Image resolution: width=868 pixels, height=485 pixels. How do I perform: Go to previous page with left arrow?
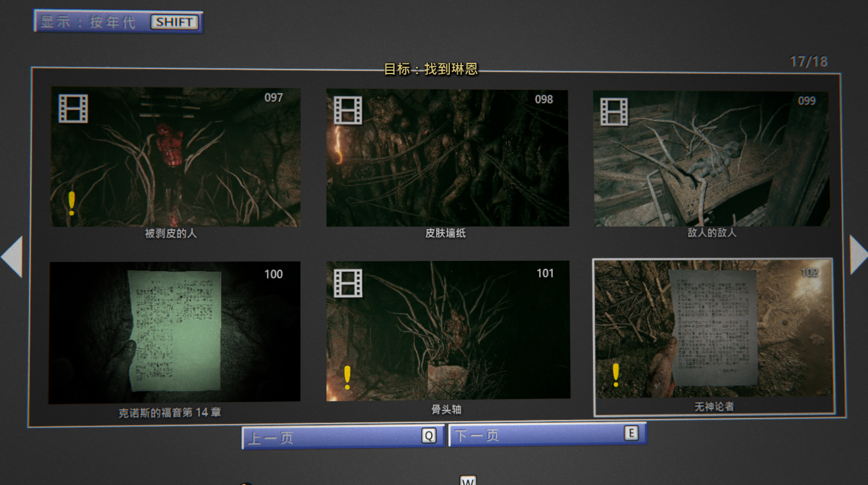[x=12, y=256]
